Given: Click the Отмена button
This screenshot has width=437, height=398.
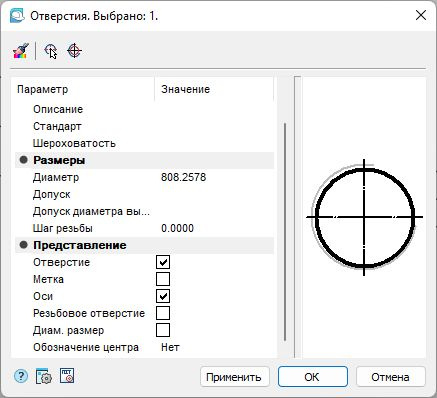Looking at the screenshot, I should coord(390,377).
